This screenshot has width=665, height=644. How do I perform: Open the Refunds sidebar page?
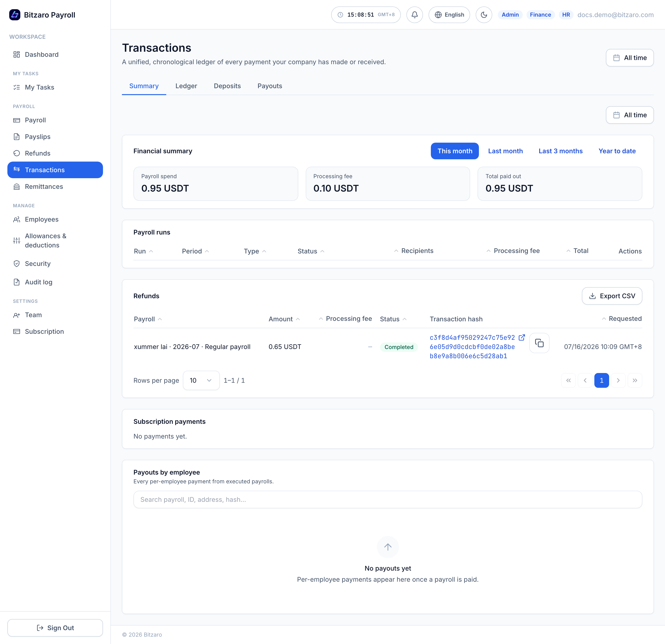coord(55,153)
